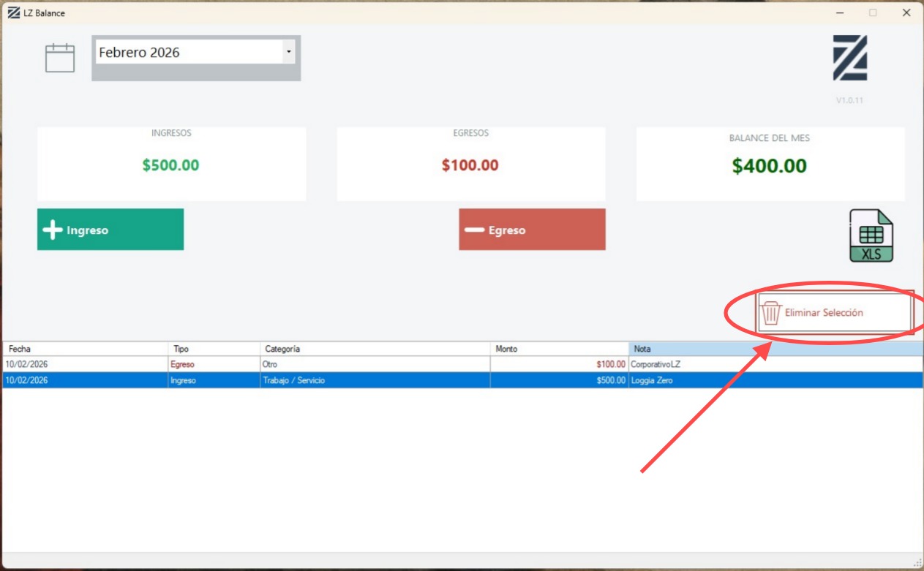Export data with the XLS icon
This screenshot has width=924, height=571.
coord(871,236)
